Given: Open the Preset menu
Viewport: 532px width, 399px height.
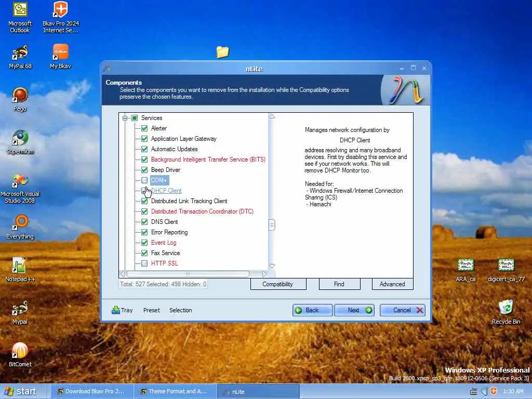Looking at the screenshot, I should coord(151,310).
